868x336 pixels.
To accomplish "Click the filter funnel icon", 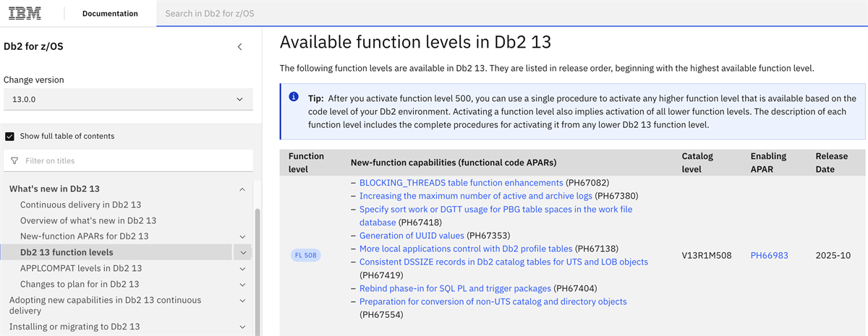I will [x=14, y=160].
